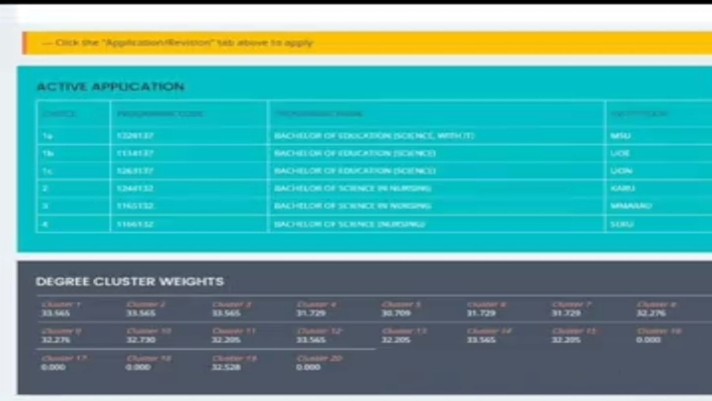Click the Programme Code column header
The image size is (712, 401).
click(160, 114)
